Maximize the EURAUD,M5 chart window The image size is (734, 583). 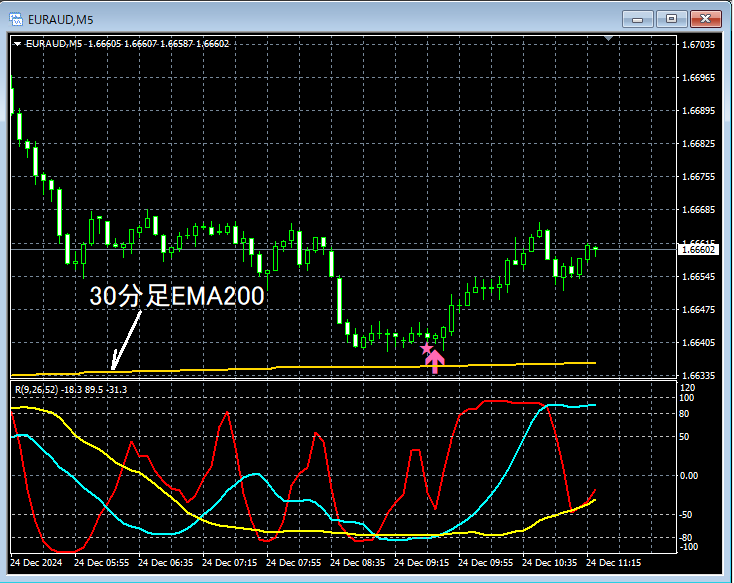[671, 19]
